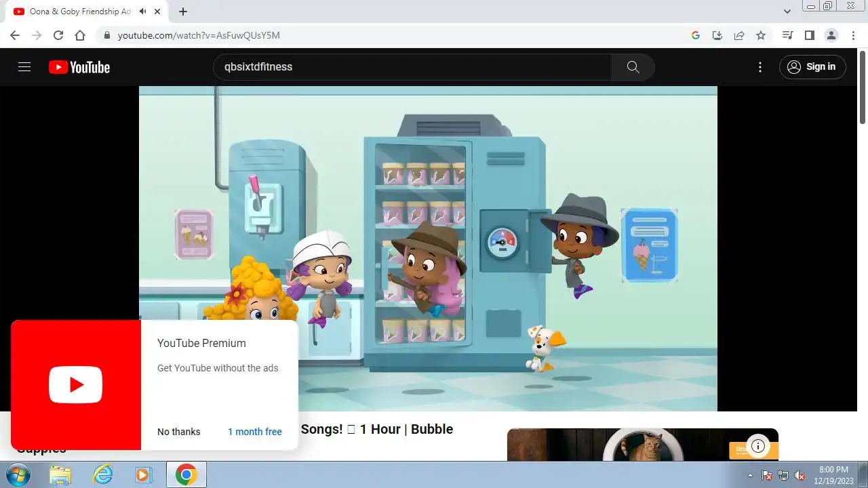Image resolution: width=868 pixels, height=488 pixels.
Task: Accept the 1 month free offer
Action: pos(255,432)
